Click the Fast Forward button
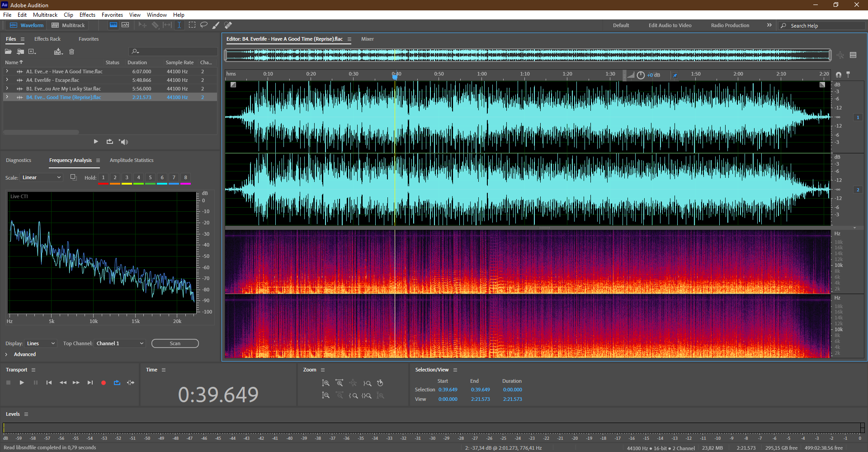 click(x=76, y=383)
